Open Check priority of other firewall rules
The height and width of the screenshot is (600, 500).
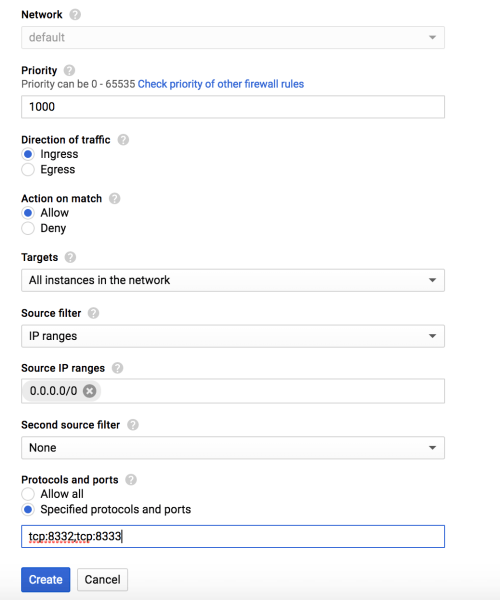pyautogui.click(x=221, y=84)
